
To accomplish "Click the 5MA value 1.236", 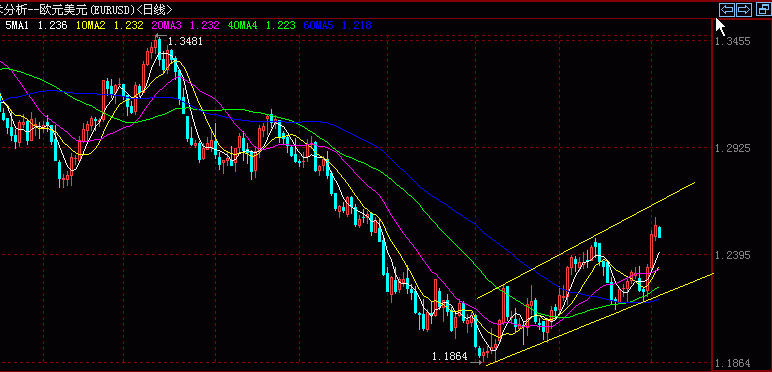I will [52, 26].
